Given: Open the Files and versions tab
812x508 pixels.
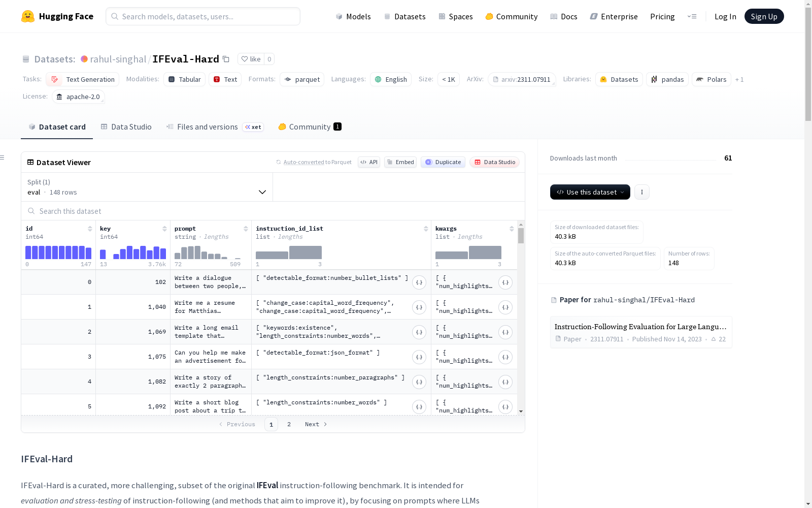Looking at the screenshot, I should point(215,127).
